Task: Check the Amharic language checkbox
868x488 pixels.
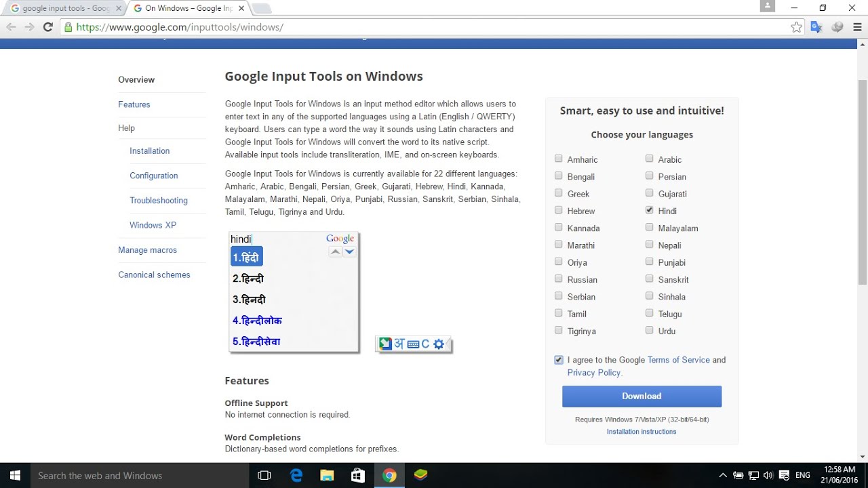Action: 559,159
